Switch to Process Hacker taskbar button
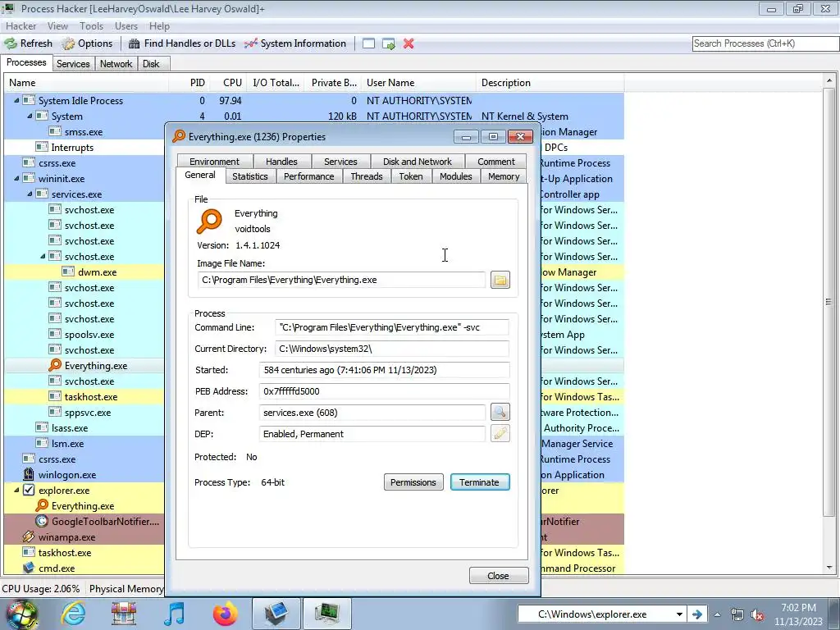 327,614
